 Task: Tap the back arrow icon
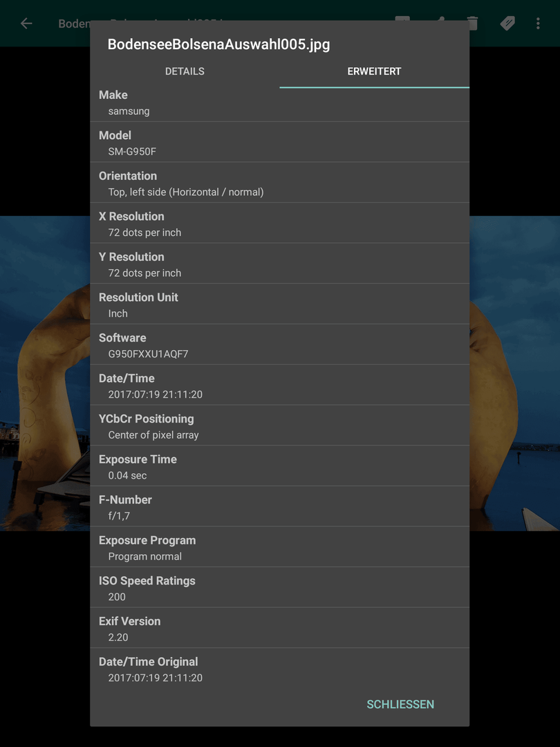[x=26, y=24]
